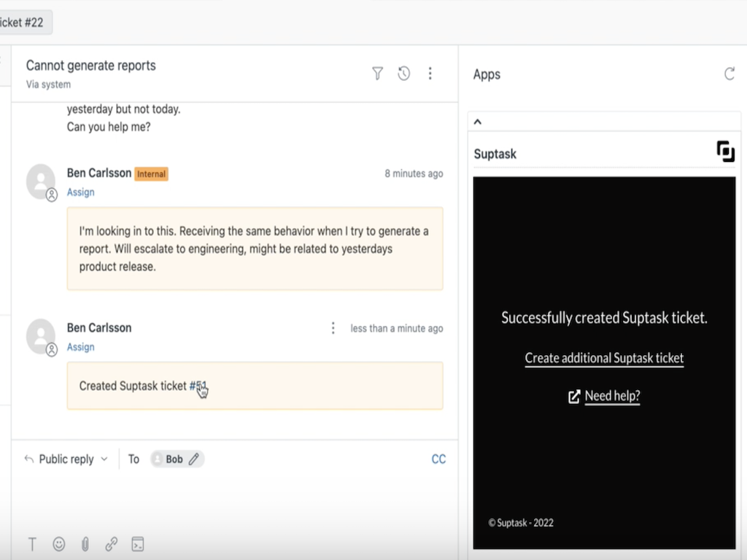This screenshot has height=560, width=747.
Task: Insert an emoji in the reply
Action: (x=59, y=544)
